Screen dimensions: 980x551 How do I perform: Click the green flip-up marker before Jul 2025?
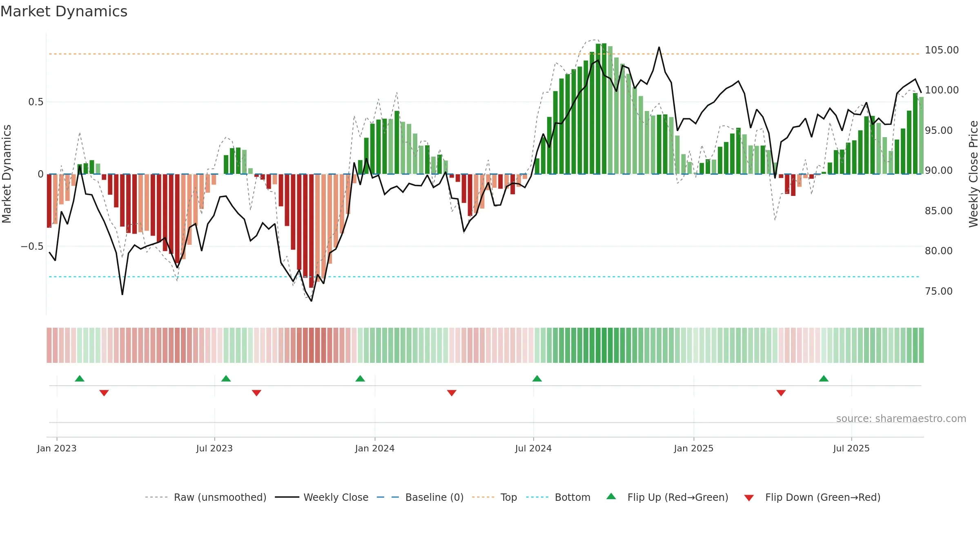coord(824,378)
